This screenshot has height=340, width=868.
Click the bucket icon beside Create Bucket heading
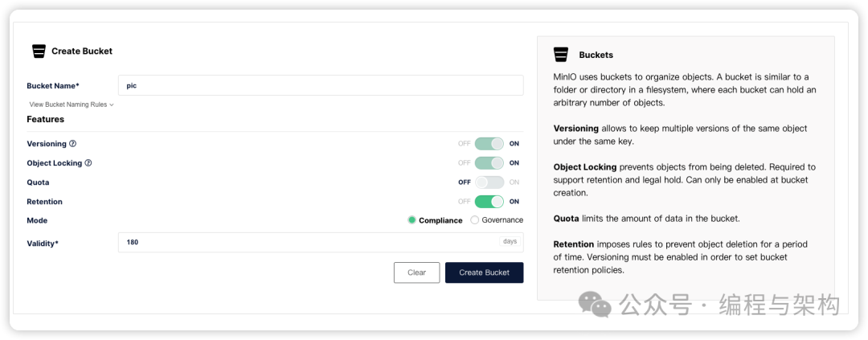pyautogui.click(x=39, y=51)
